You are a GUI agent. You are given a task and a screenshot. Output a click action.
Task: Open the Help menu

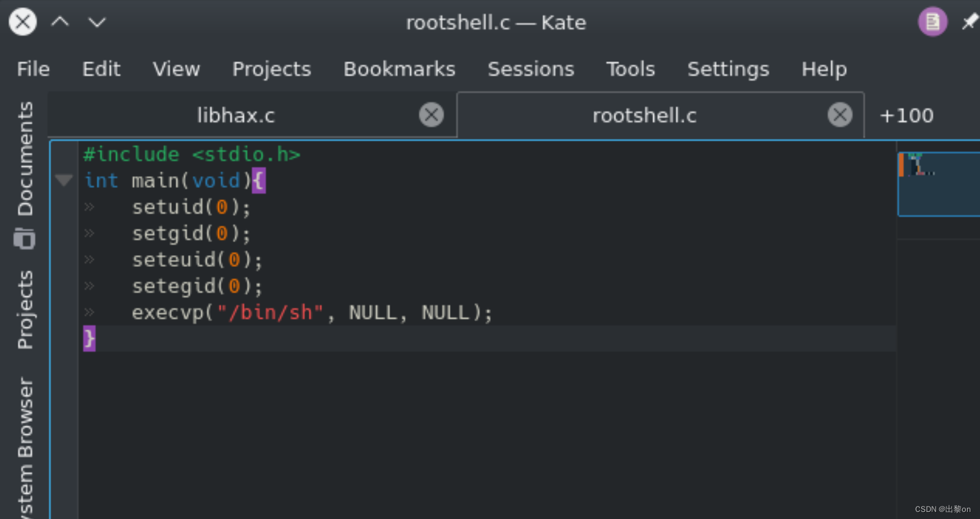pyautogui.click(x=824, y=70)
